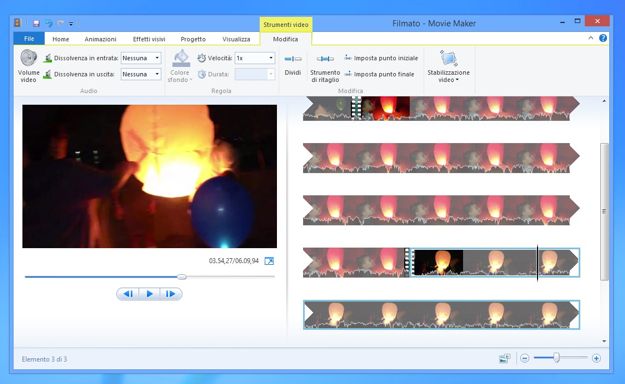Play the video preview
The height and width of the screenshot is (384, 625).
pyautogui.click(x=149, y=294)
